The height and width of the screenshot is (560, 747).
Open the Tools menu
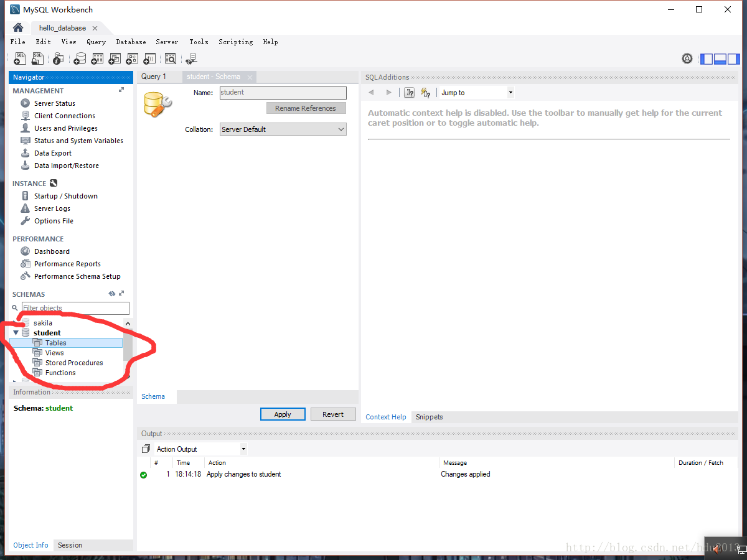[199, 42]
